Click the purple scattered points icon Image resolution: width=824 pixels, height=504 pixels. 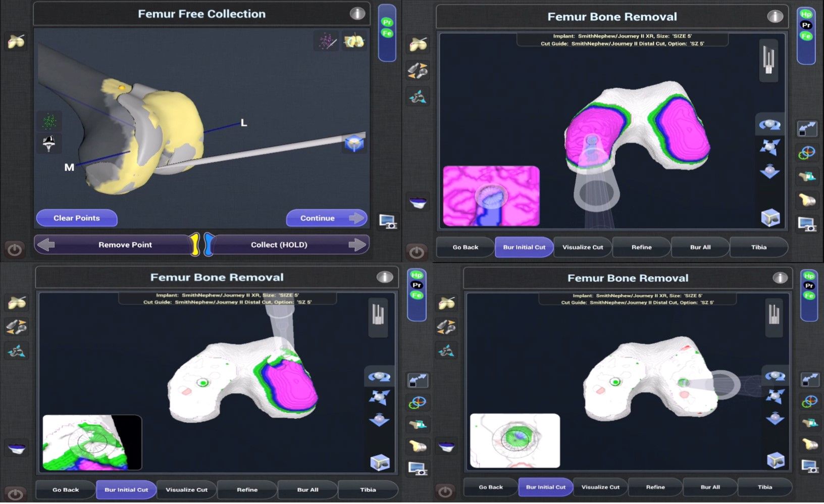pos(326,41)
